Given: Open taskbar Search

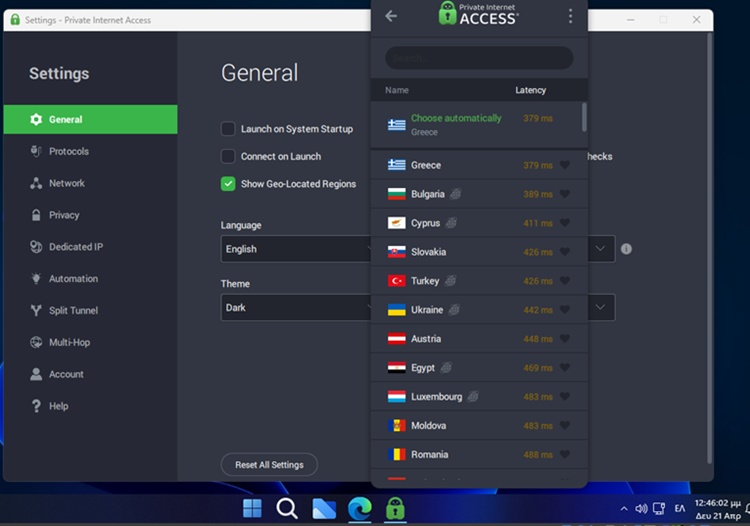Looking at the screenshot, I should pyautogui.click(x=287, y=508).
